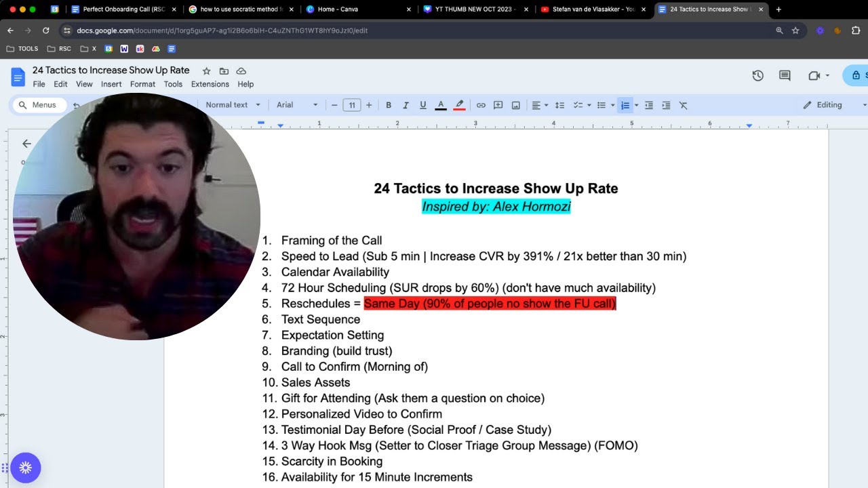Zoom the page with magnifier icon

click(779, 30)
